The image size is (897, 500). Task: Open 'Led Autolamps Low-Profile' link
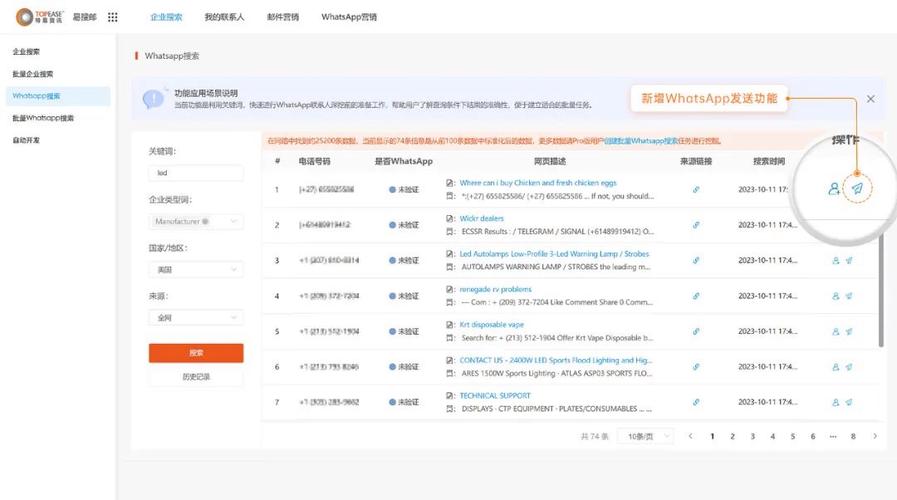click(554, 254)
